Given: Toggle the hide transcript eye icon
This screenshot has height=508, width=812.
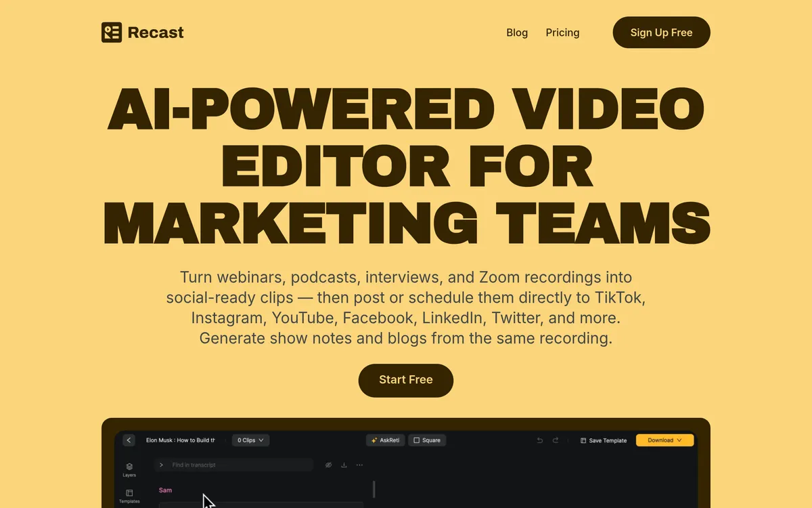Looking at the screenshot, I should click(x=328, y=465).
